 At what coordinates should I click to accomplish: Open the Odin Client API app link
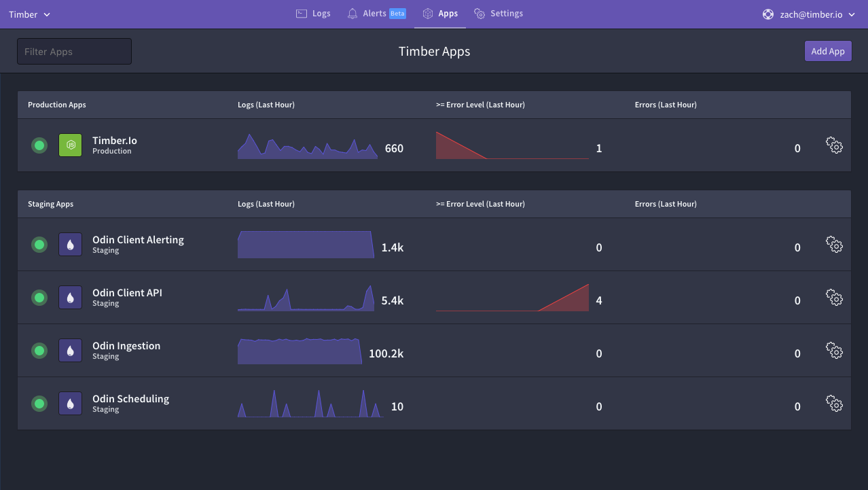pyautogui.click(x=127, y=292)
